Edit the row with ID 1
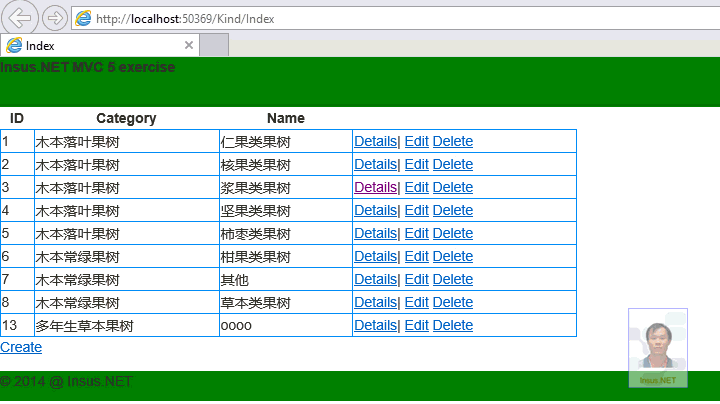 tap(416, 141)
